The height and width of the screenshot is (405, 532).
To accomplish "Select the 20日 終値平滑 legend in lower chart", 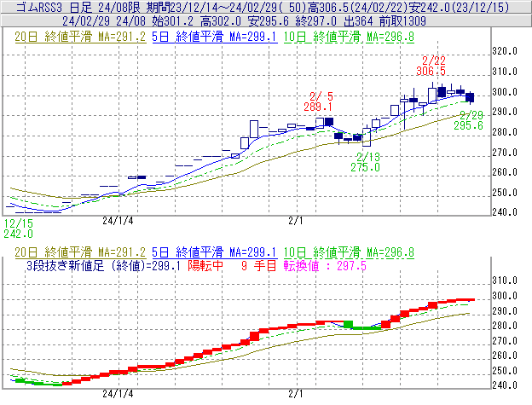I will tap(80, 252).
